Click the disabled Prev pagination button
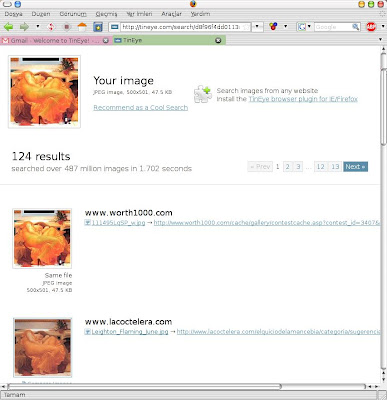This screenshot has height=400, width=387. [260, 167]
